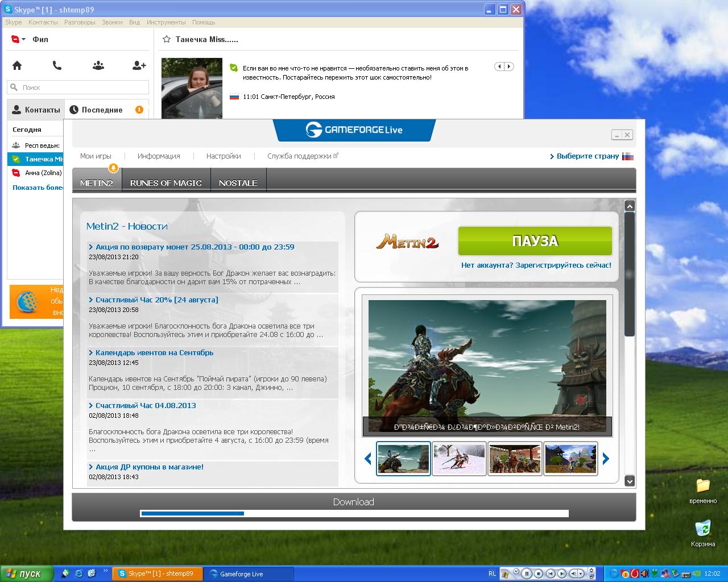Skip to next track in media toolbar
The height and width of the screenshot is (582, 728).
(561, 573)
